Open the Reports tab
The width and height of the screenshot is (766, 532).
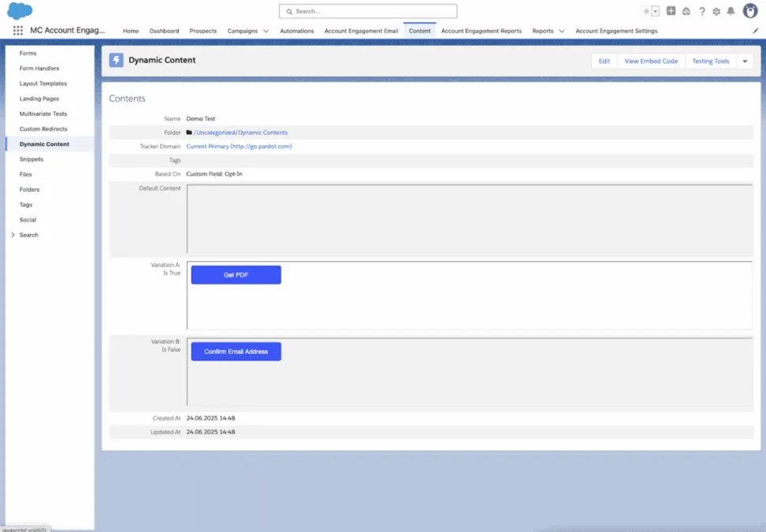click(543, 31)
